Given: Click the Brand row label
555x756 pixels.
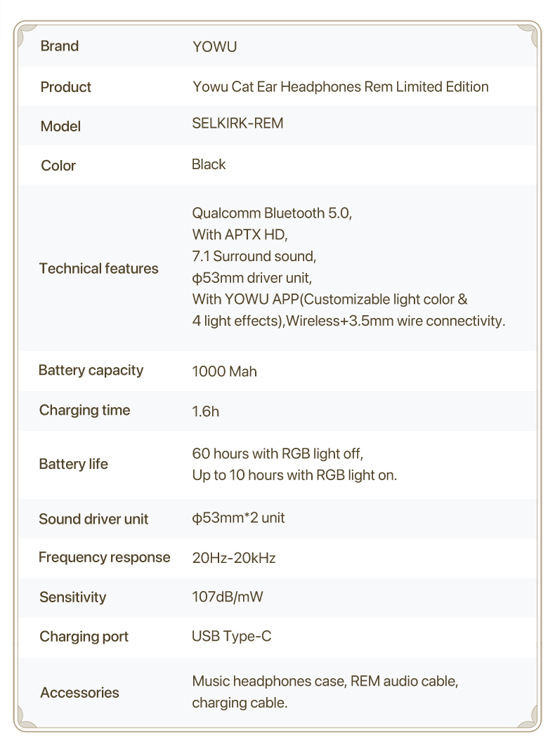Looking at the screenshot, I should [x=60, y=46].
